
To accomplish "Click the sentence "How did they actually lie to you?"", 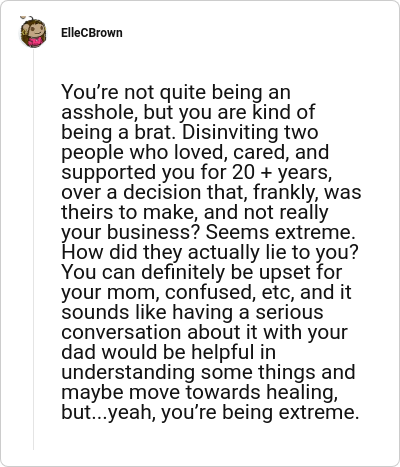I will click(x=210, y=252).
